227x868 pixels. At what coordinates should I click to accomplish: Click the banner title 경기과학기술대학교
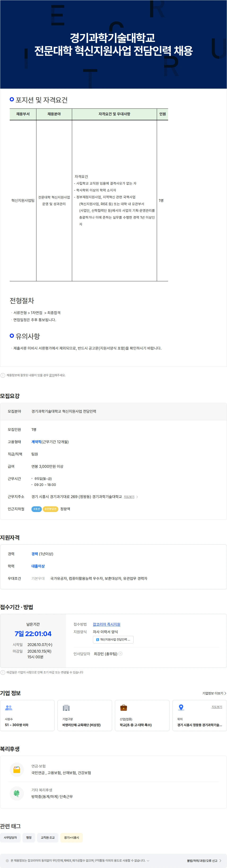pos(112,37)
